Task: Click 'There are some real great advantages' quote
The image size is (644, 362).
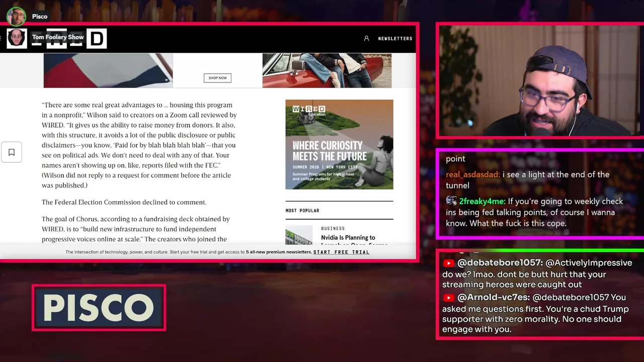Action: pyautogui.click(x=139, y=145)
